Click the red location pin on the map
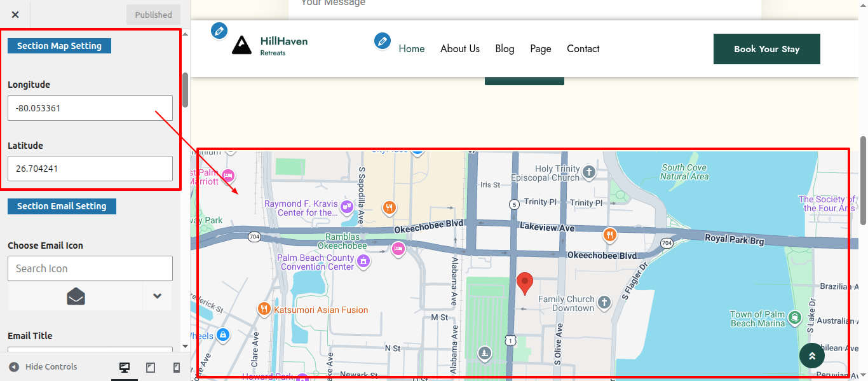This screenshot has height=381, width=868. click(524, 283)
